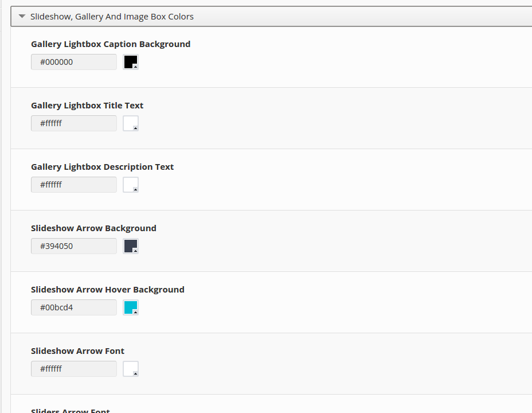Open the Gallery Lightbox Description Text color swatch

131,185
